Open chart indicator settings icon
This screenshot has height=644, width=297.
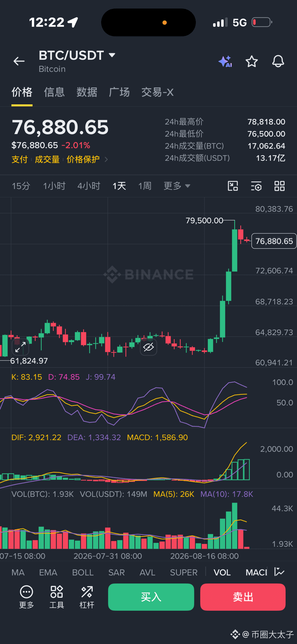[x=256, y=186]
